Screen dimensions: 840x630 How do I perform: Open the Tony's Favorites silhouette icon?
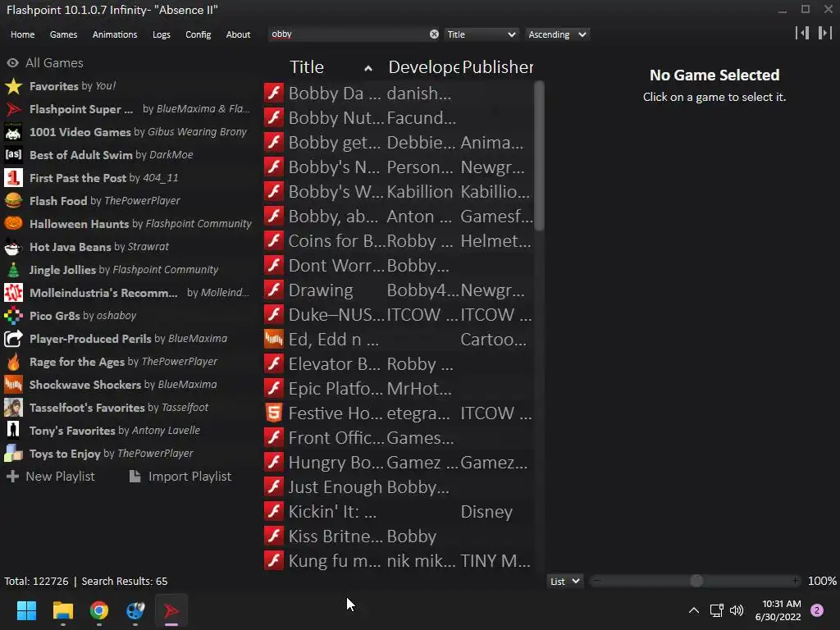click(x=13, y=430)
